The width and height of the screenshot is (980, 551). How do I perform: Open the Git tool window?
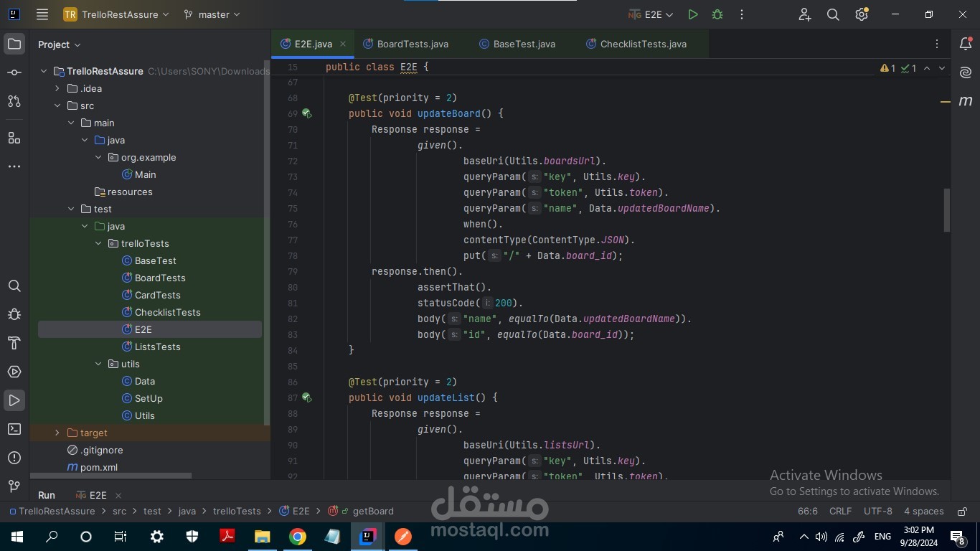coord(14,486)
